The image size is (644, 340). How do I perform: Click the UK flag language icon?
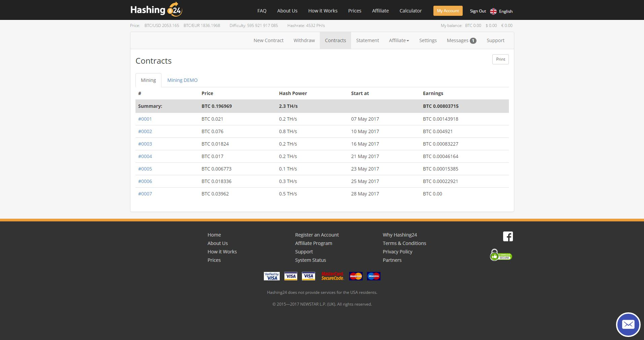click(x=493, y=11)
